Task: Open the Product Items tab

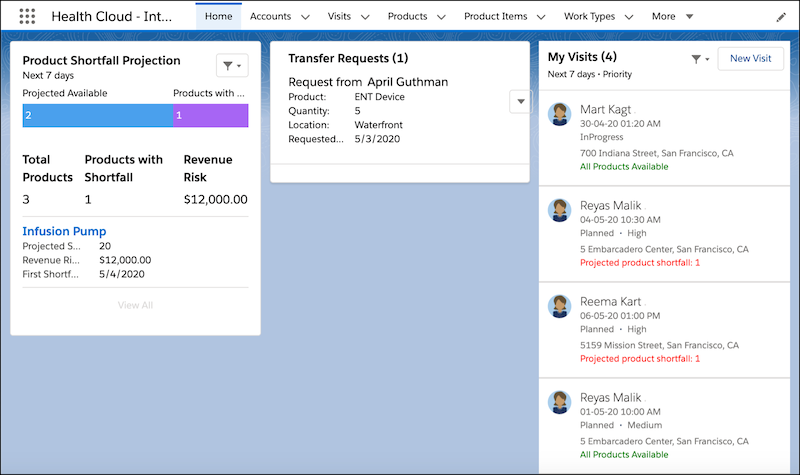Action: coord(495,16)
